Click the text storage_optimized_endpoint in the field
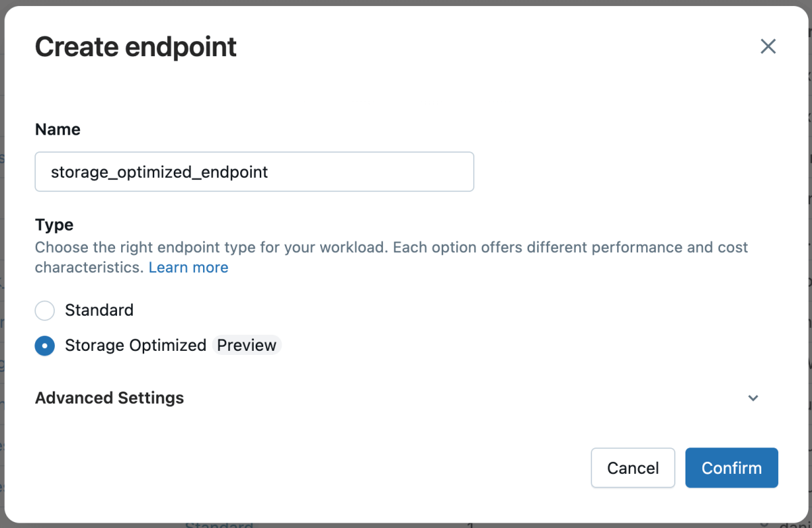 (160, 172)
